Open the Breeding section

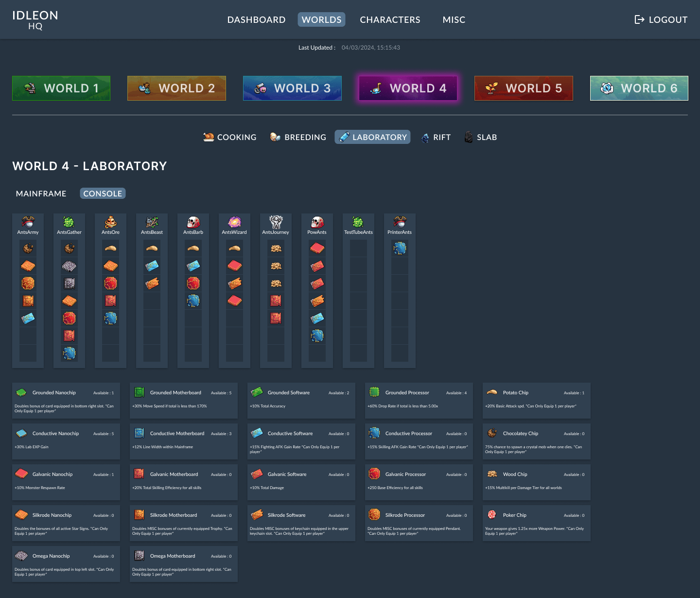pyautogui.click(x=298, y=137)
